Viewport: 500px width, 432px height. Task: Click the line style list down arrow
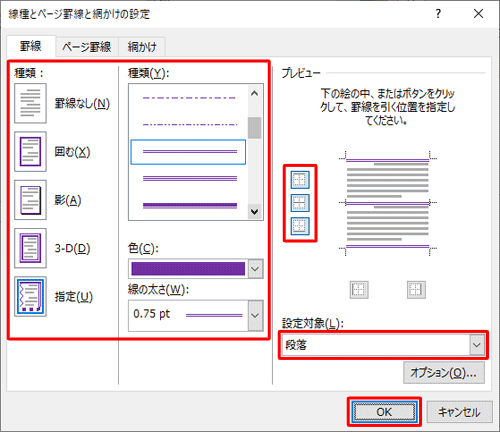tap(255, 212)
